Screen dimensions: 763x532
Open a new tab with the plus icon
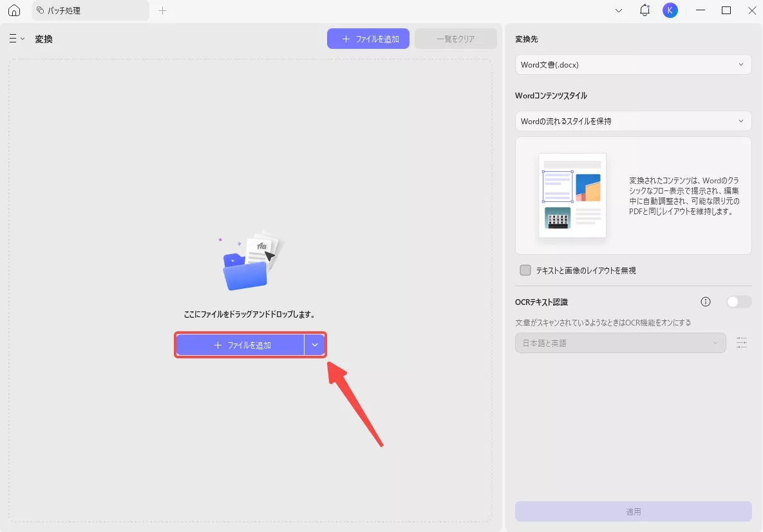(x=162, y=10)
